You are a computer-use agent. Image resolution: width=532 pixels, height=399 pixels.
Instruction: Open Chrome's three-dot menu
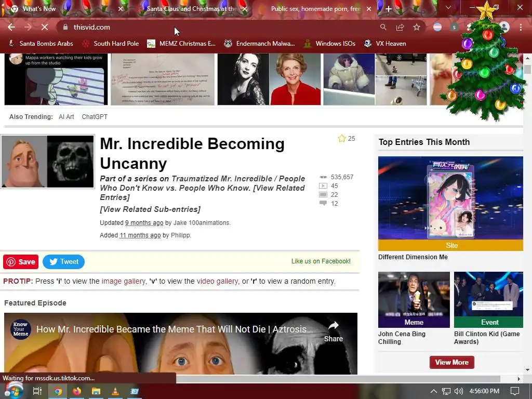click(521, 27)
